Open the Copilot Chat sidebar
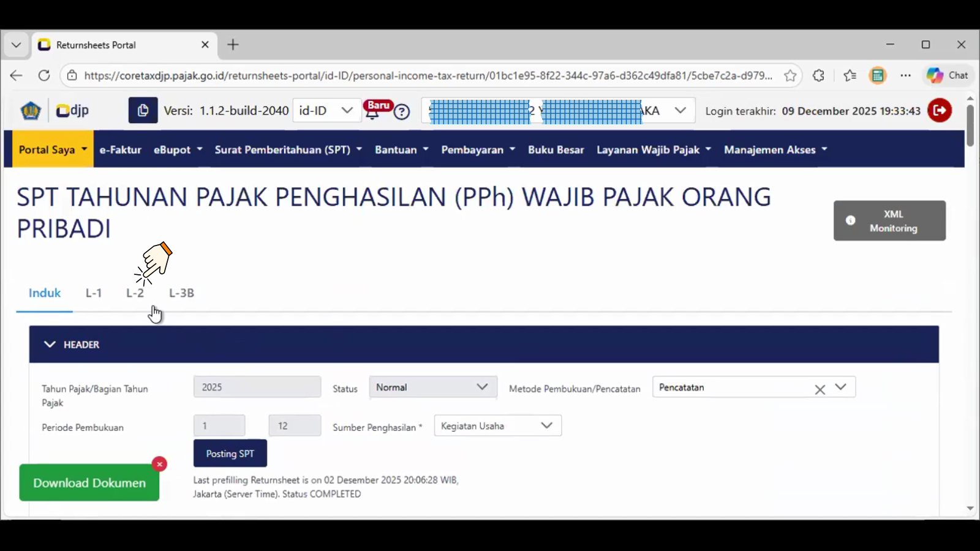The image size is (980, 551). (x=948, y=75)
